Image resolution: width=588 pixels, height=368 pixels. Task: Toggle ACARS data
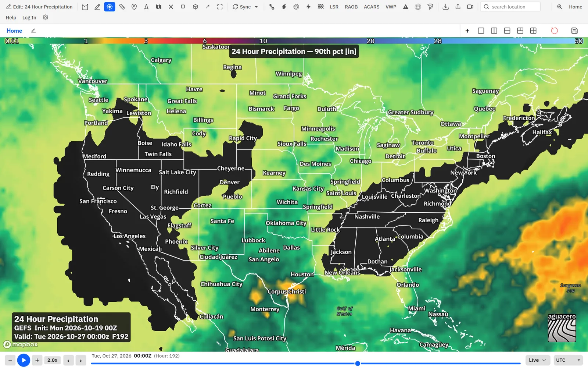[372, 7]
